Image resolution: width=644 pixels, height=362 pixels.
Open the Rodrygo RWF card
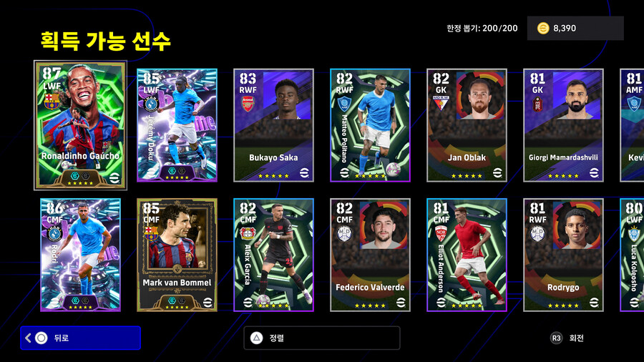pyautogui.click(x=563, y=255)
